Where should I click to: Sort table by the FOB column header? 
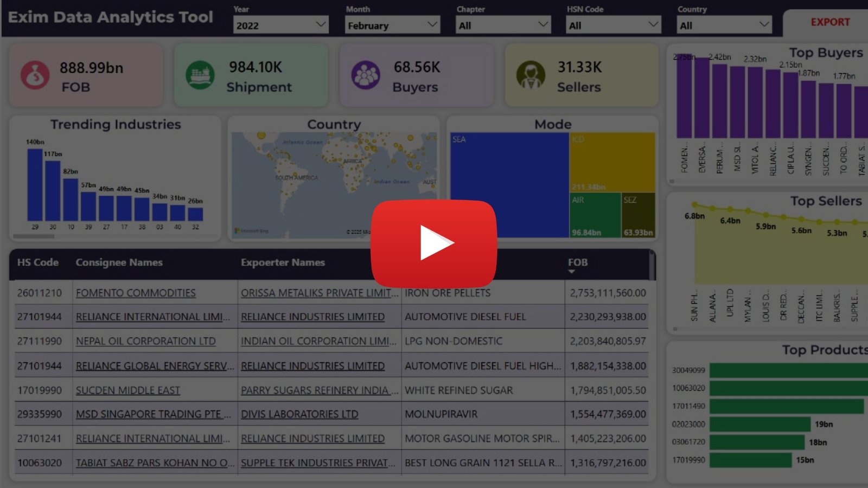tap(577, 262)
